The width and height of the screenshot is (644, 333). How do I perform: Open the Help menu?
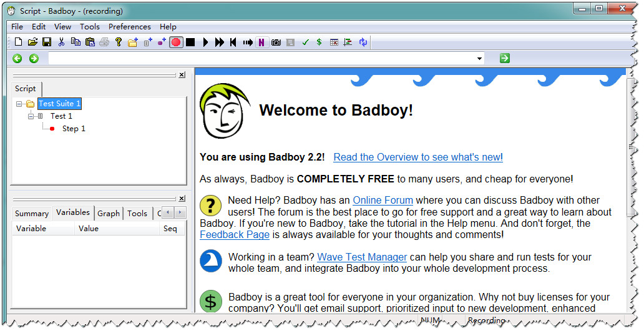click(168, 27)
